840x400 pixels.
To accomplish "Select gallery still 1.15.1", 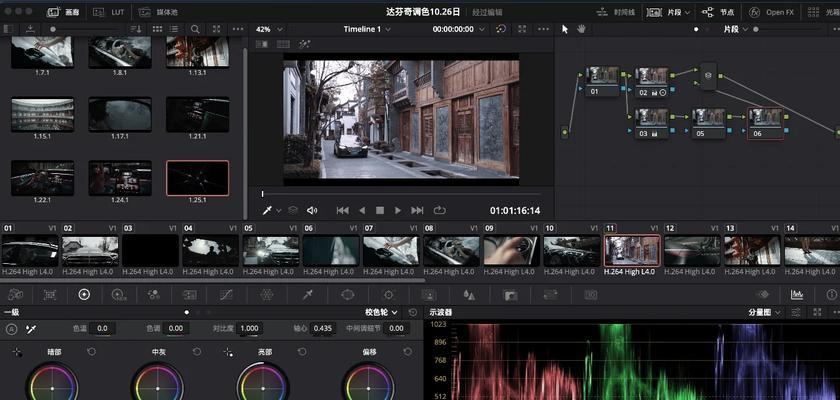I will (x=43, y=115).
